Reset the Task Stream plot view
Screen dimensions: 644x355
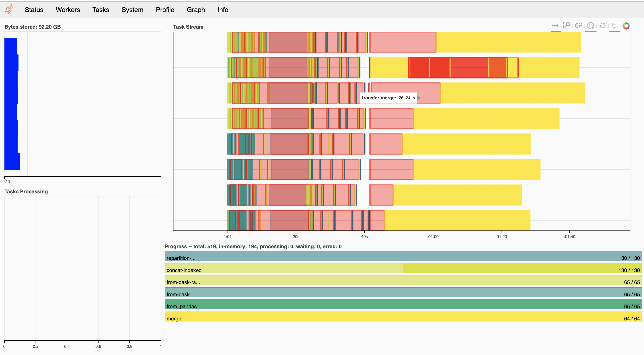tap(602, 26)
